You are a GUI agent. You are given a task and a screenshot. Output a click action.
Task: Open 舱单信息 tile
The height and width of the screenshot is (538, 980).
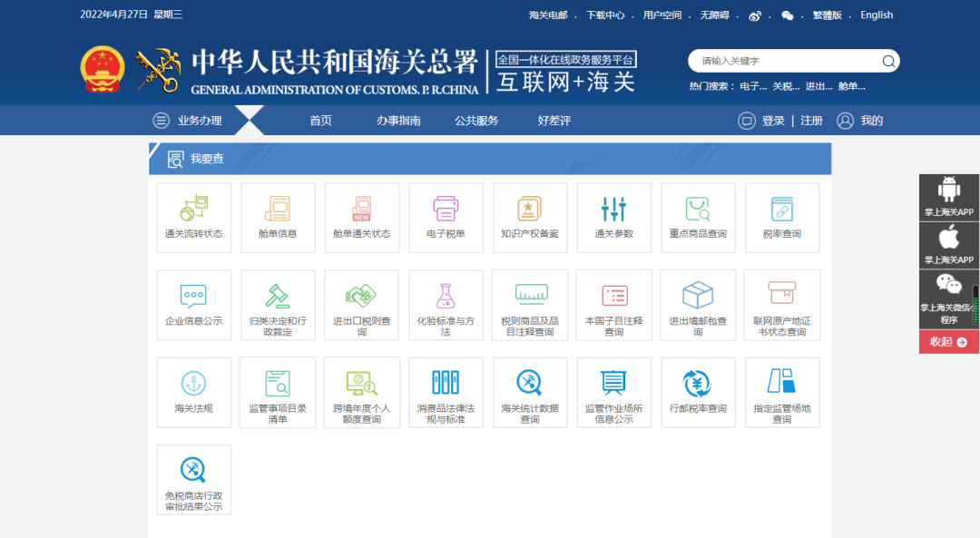coord(278,218)
